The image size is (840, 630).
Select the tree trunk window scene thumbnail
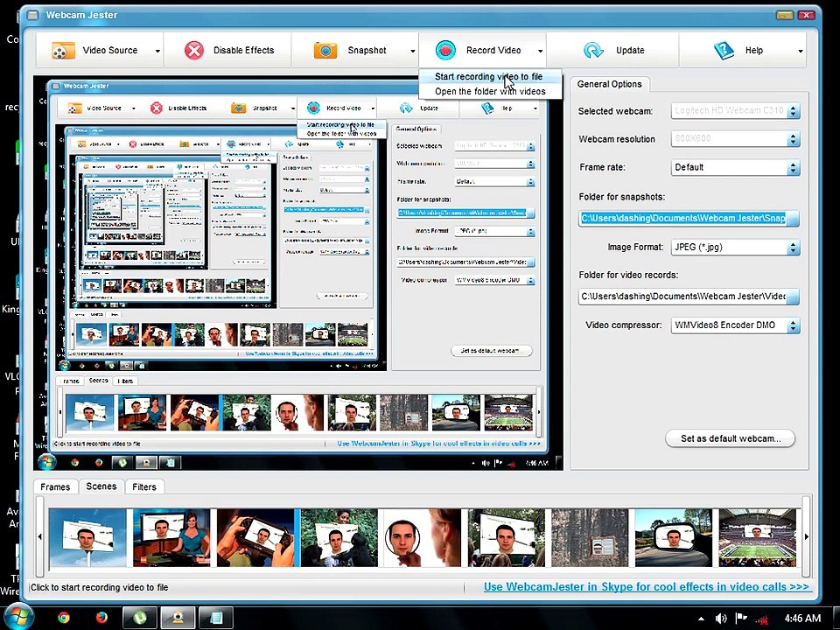[x=590, y=538]
